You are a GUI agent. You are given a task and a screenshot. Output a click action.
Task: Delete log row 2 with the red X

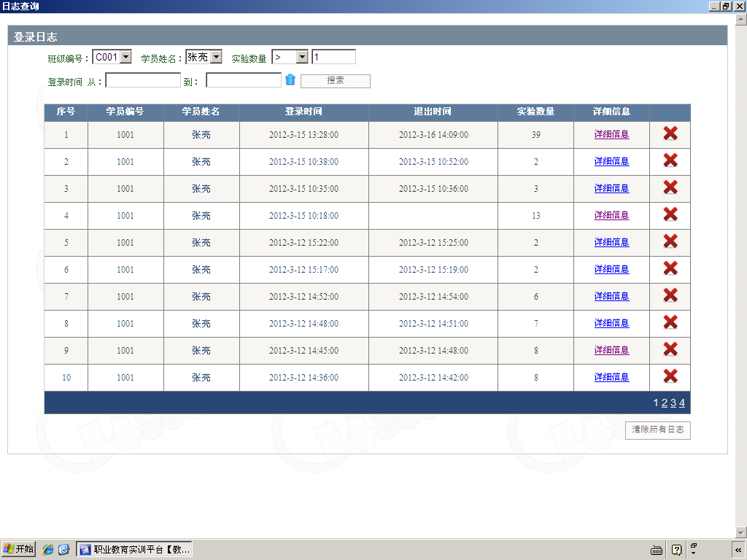(670, 161)
